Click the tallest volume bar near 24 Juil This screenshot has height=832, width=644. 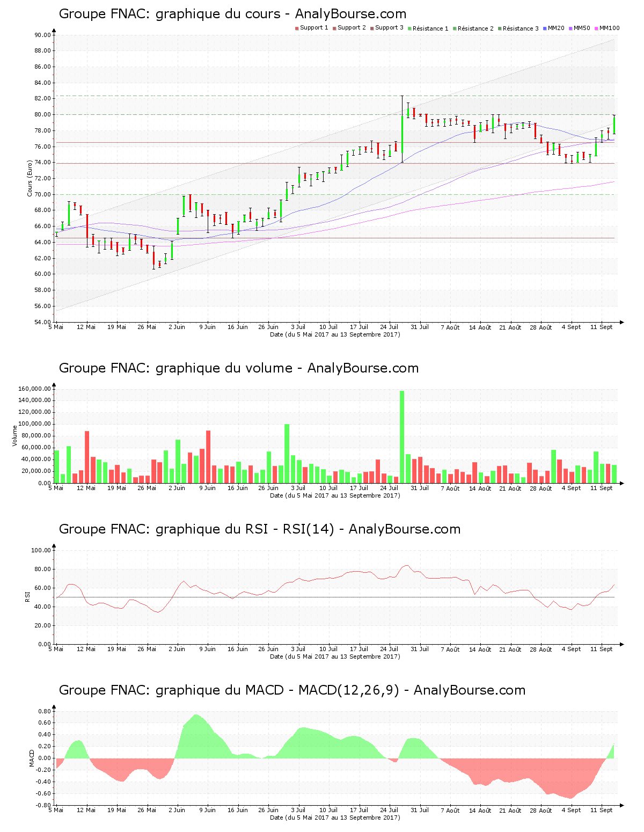point(402,437)
